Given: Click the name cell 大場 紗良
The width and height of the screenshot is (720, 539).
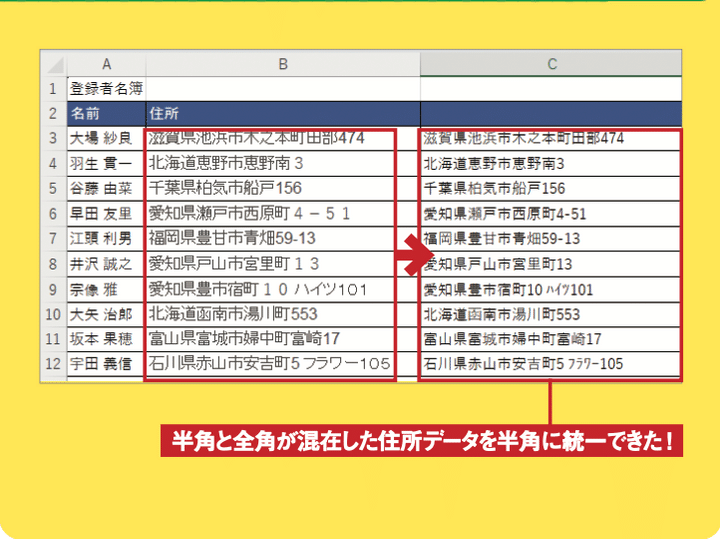Looking at the screenshot, I should (x=106, y=137).
